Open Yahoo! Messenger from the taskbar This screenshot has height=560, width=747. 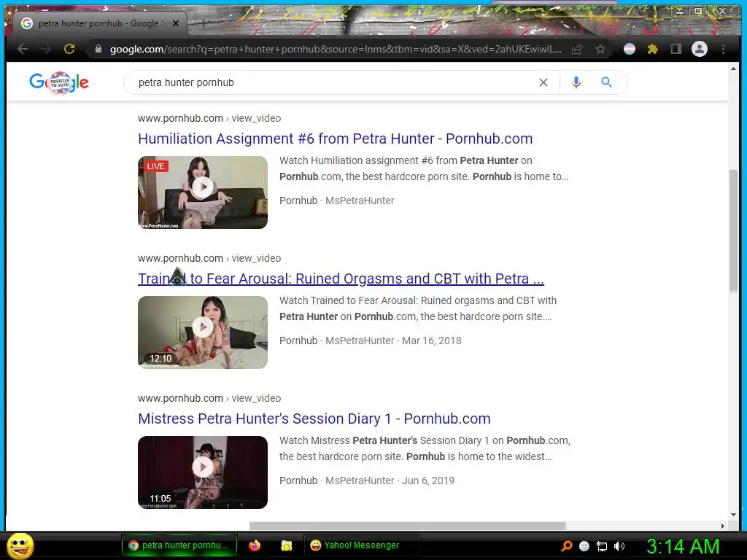click(362, 545)
